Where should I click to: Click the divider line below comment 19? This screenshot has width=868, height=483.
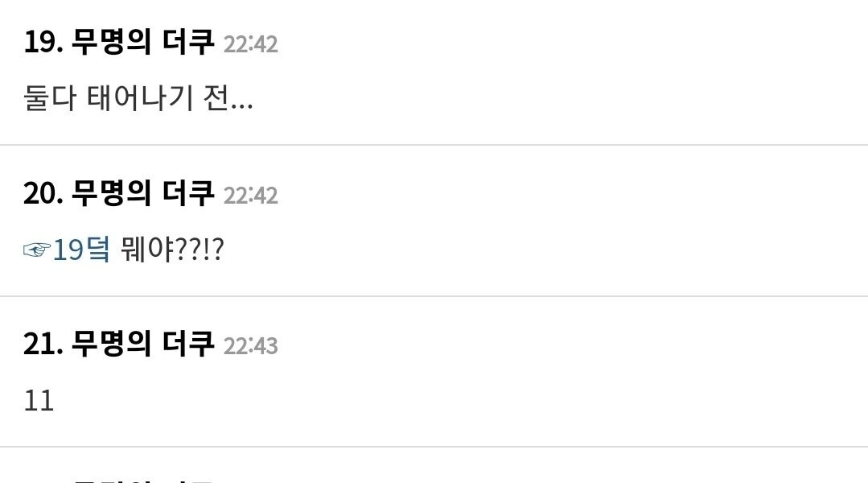click(434, 145)
